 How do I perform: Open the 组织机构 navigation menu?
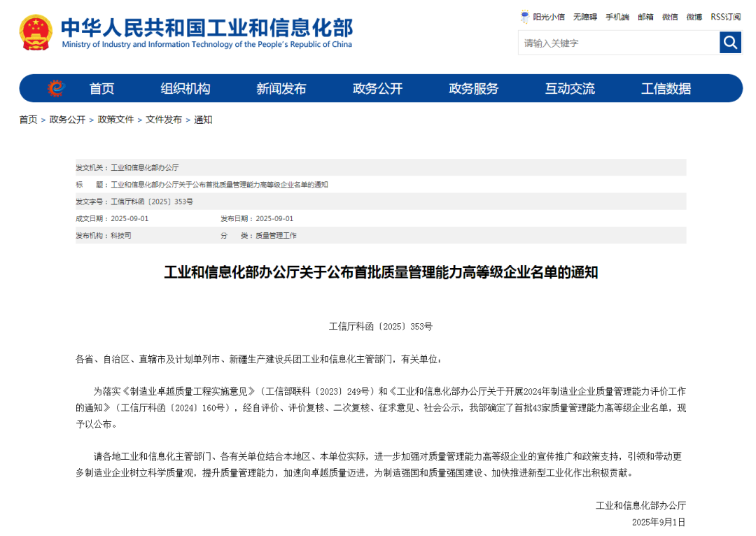pos(185,89)
